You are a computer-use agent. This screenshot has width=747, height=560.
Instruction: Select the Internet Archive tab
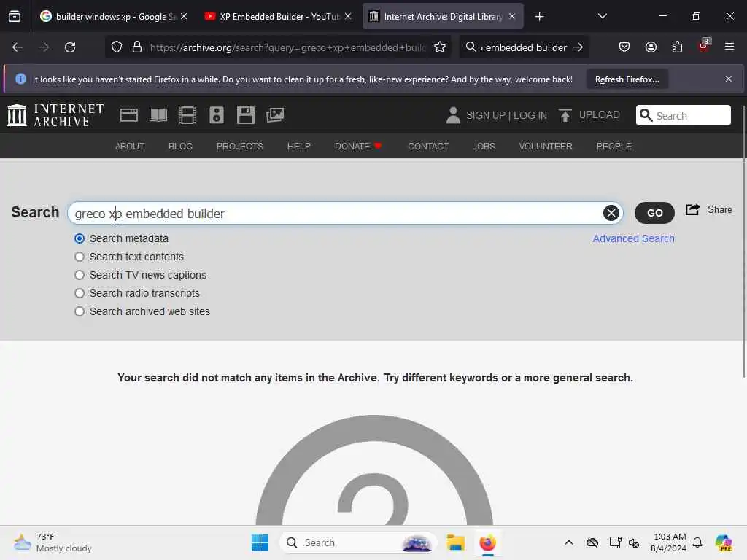tap(443, 17)
